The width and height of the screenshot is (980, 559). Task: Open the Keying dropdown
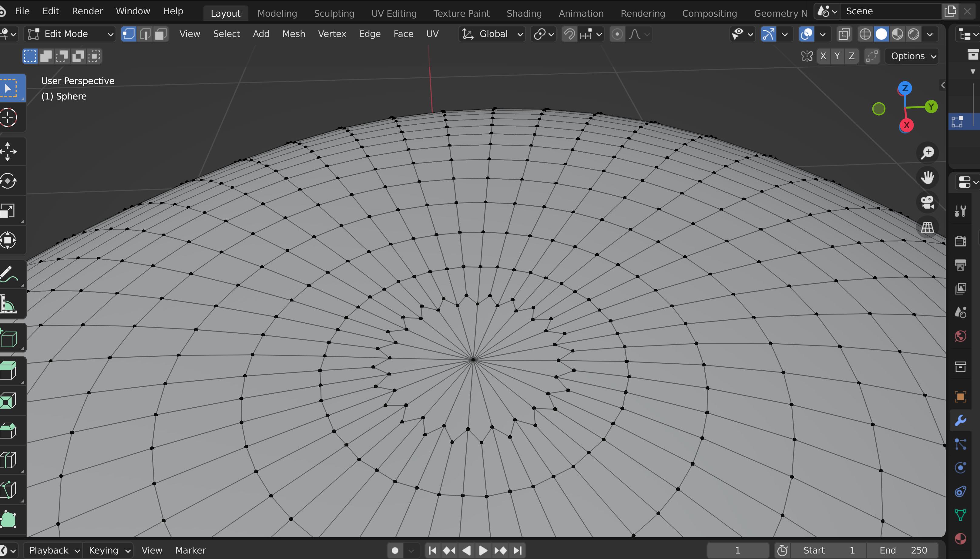pos(109,550)
